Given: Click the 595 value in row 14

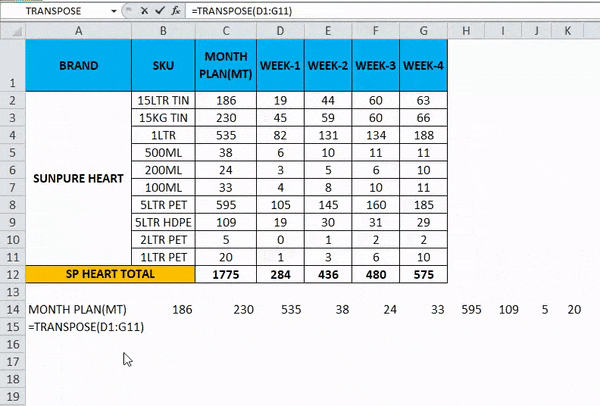Looking at the screenshot, I should pos(466,309).
